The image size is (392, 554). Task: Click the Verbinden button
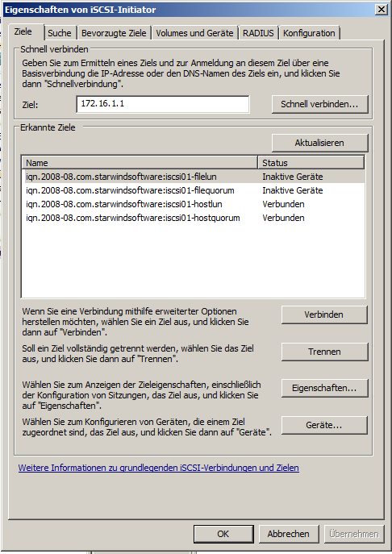click(324, 314)
